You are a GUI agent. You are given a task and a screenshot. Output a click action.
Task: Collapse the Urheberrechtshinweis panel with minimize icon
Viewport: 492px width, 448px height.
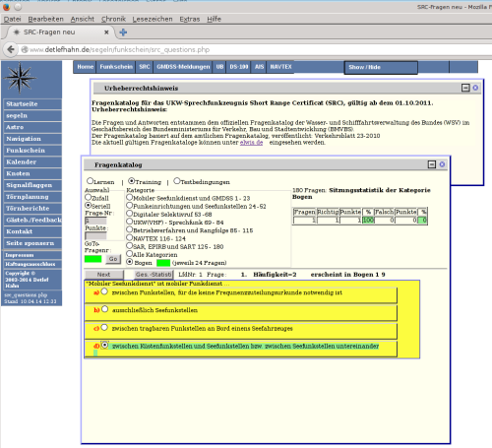tap(465, 88)
